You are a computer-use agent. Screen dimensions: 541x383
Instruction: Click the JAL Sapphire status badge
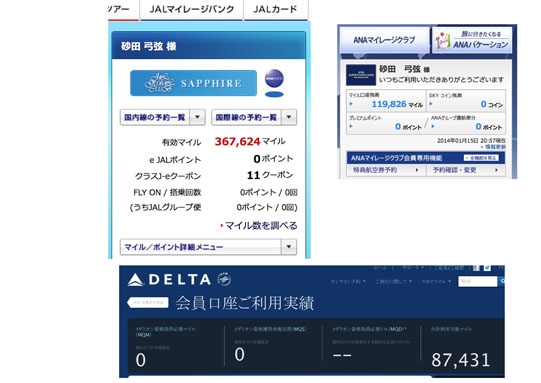pos(193,83)
